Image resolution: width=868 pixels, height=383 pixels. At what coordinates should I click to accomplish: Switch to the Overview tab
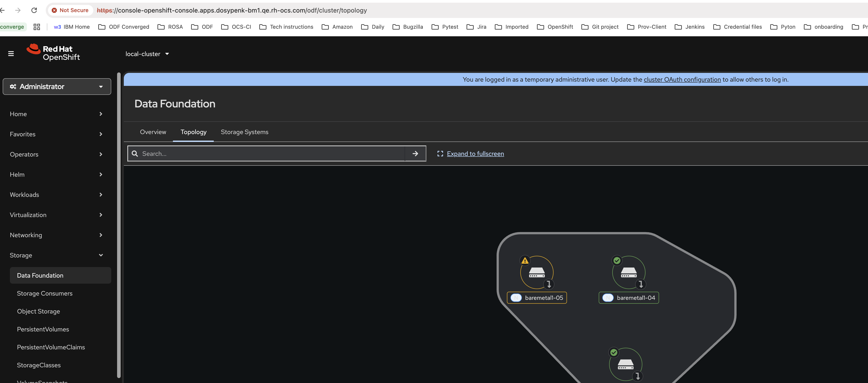tap(153, 132)
